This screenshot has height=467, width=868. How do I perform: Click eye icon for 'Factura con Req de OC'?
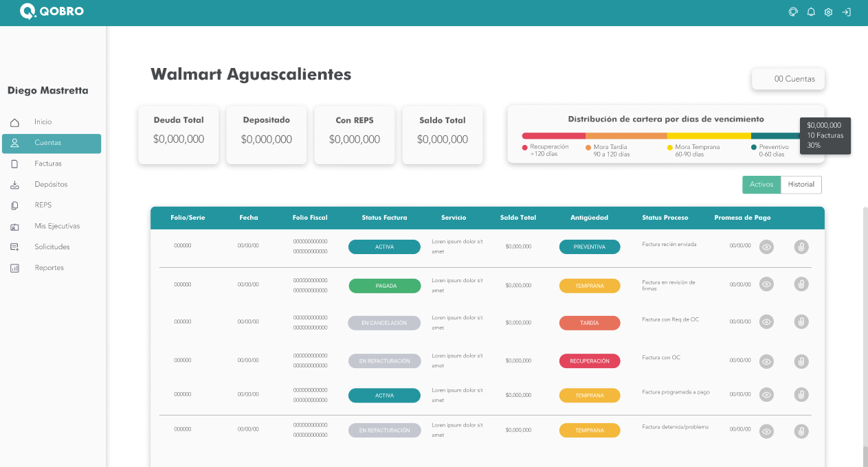pos(766,321)
